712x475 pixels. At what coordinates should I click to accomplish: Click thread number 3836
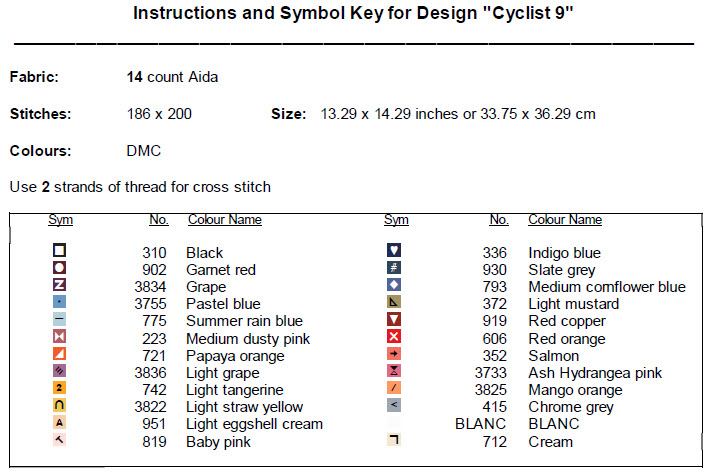149,373
